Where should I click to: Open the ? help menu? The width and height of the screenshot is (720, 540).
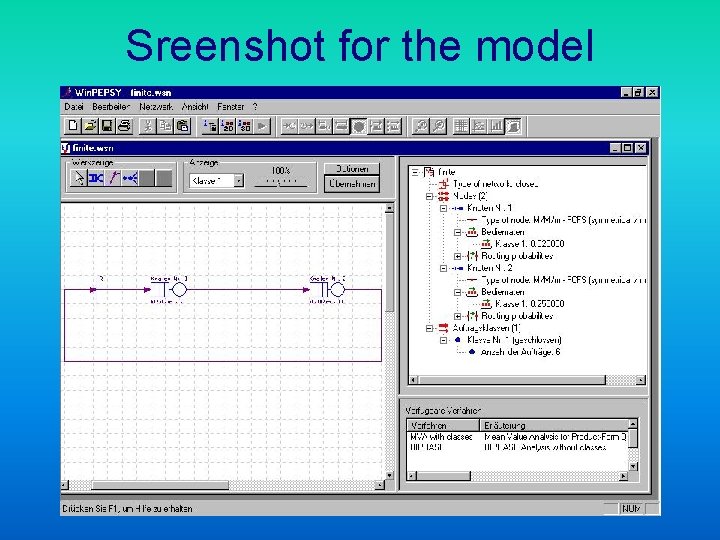point(255,107)
